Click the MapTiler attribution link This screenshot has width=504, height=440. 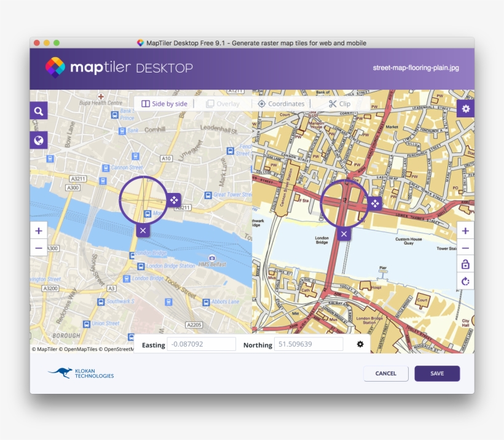point(44,349)
